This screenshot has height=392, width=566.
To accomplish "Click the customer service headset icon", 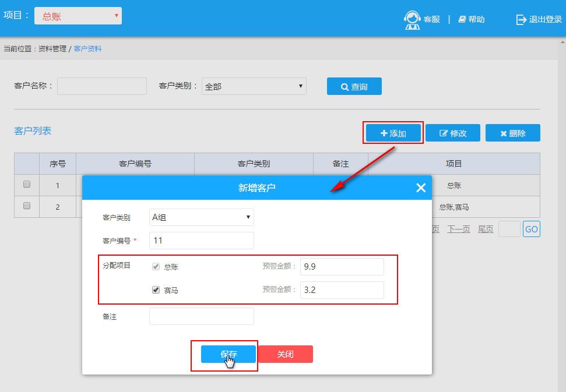I will [412, 20].
